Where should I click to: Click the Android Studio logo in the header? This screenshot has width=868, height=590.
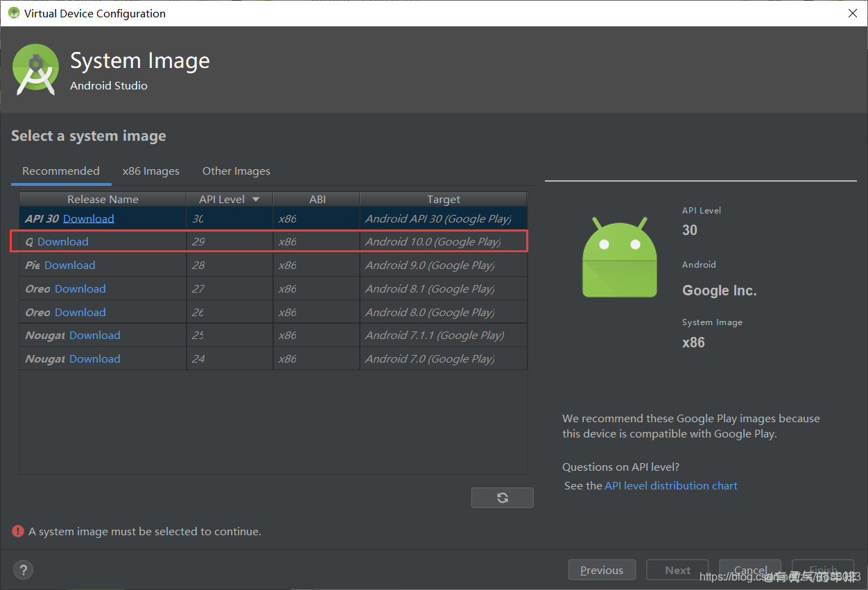(x=35, y=69)
